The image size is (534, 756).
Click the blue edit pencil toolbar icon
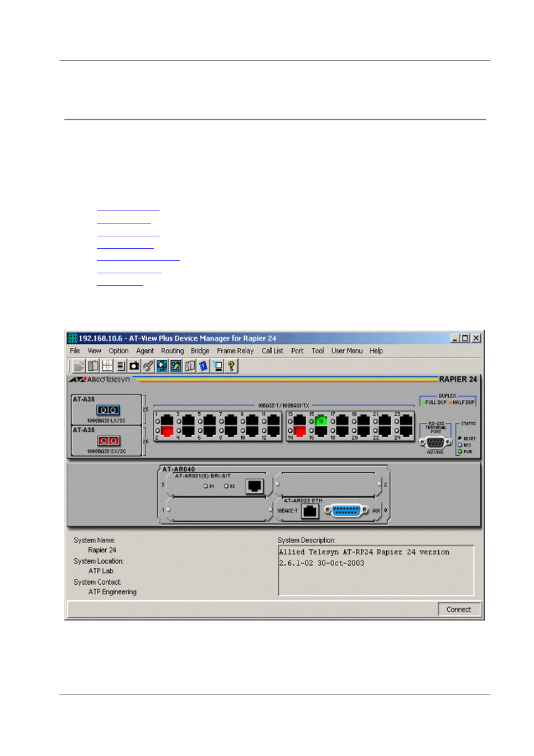[x=176, y=366]
